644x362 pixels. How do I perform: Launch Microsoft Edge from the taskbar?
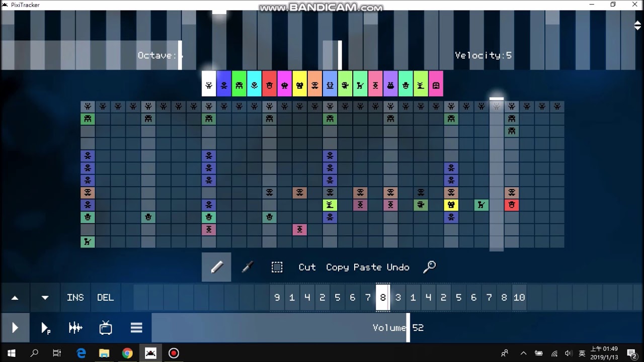(x=81, y=353)
